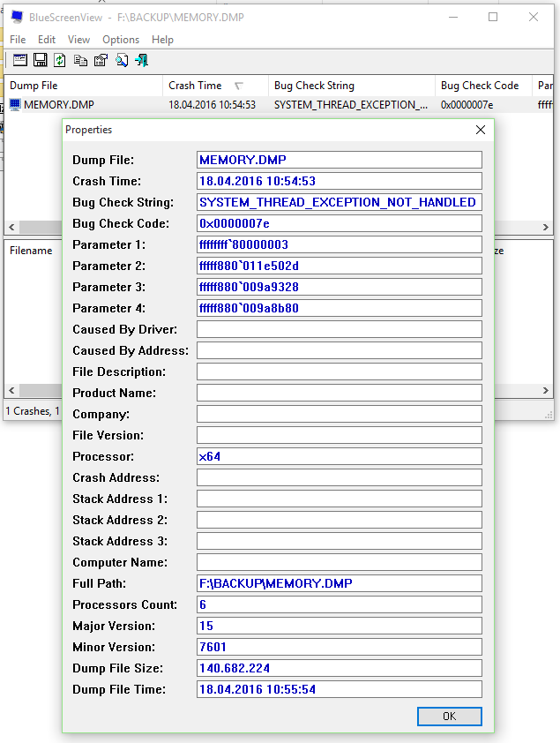560x743 pixels.
Task: Click the Major Version field
Action: click(x=340, y=626)
